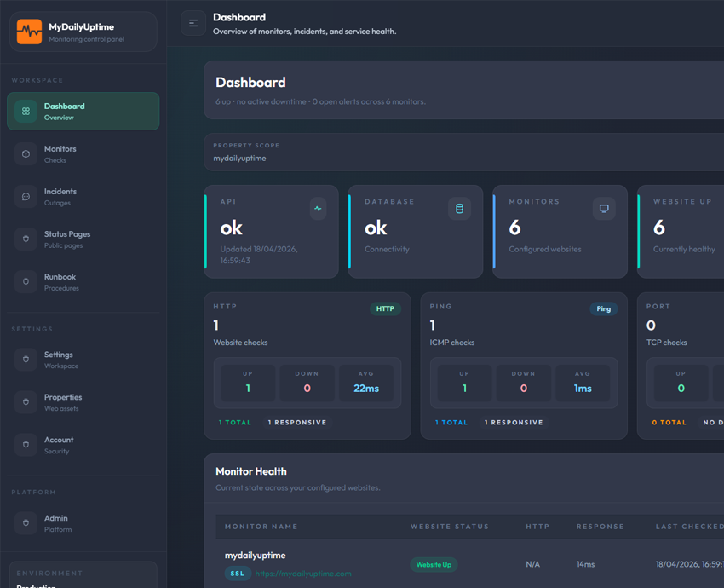Click the Website Up healthy card
724x588 pixels.
point(681,232)
